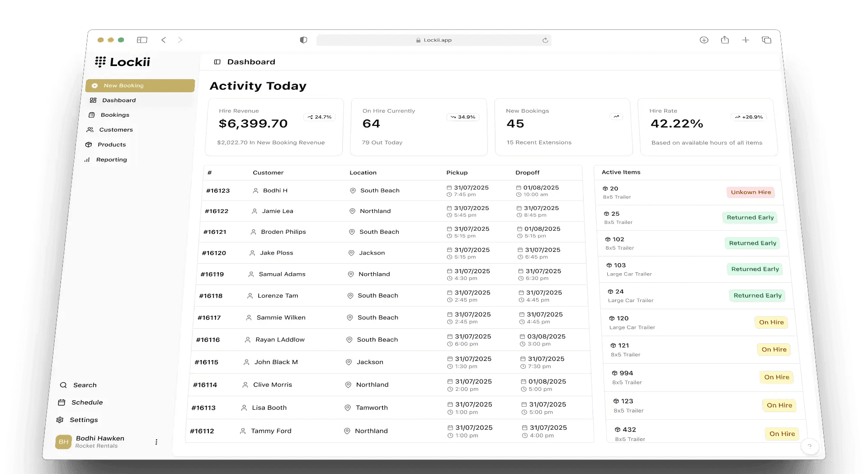868x474 pixels.
Task: Click the Lockii.app address bar
Action: 434,40
